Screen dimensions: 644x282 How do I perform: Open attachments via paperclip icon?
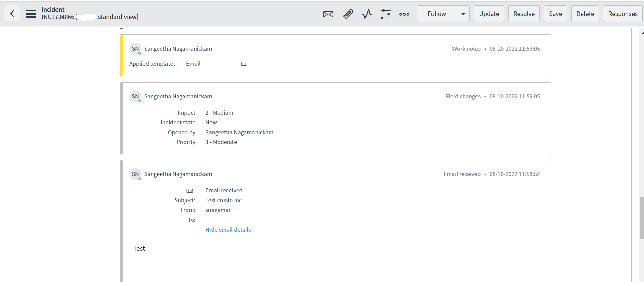(x=348, y=14)
